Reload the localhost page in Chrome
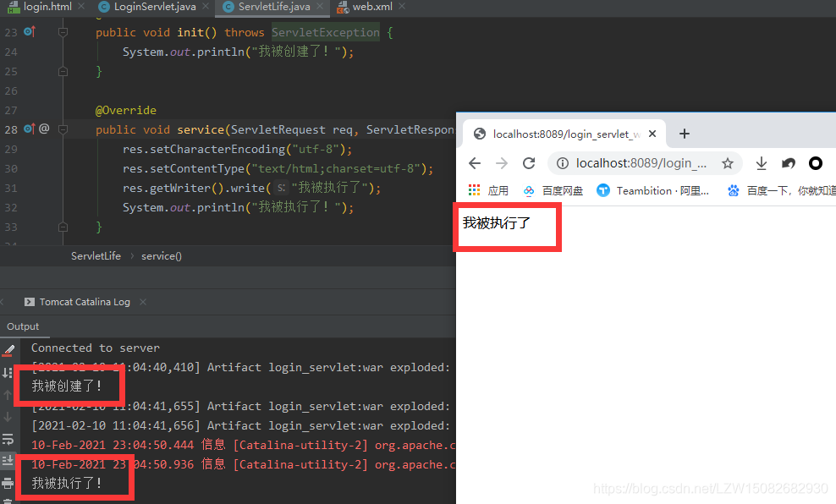The width and height of the screenshot is (836, 504). tap(529, 163)
